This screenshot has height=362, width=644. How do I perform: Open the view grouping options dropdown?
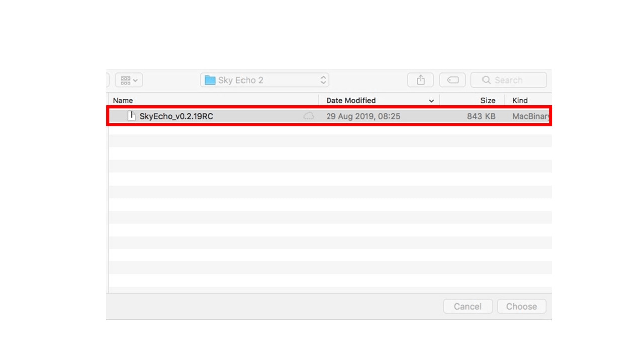(x=129, y=80)
